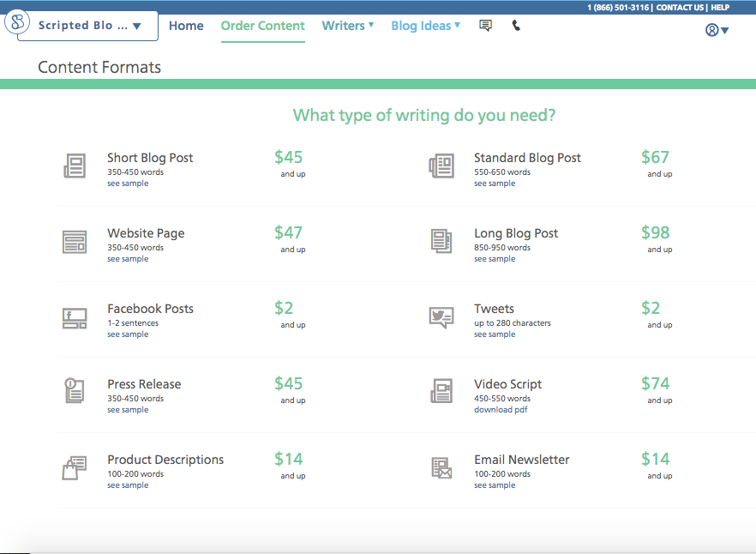Image resolution: width=756 pixels, height=554 pixels.
Task: Select the Order Content tab
Action: tap(263, 26)
